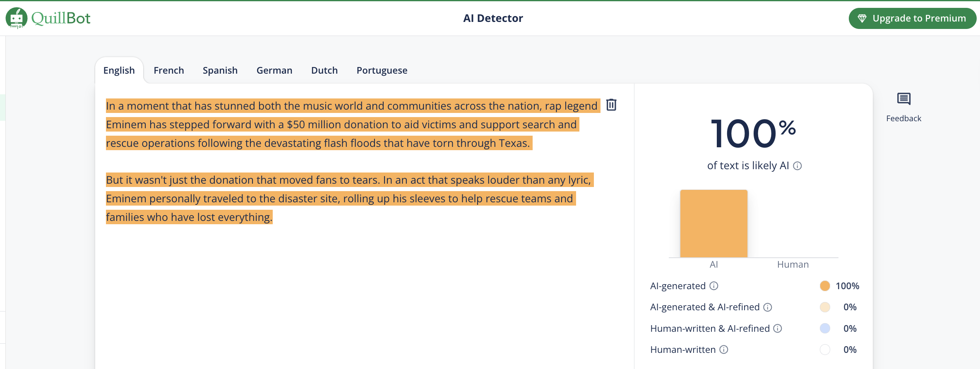This screenshot has height=369, width=980.
Task: Delete text using the trash can icon
Action: 611,105
